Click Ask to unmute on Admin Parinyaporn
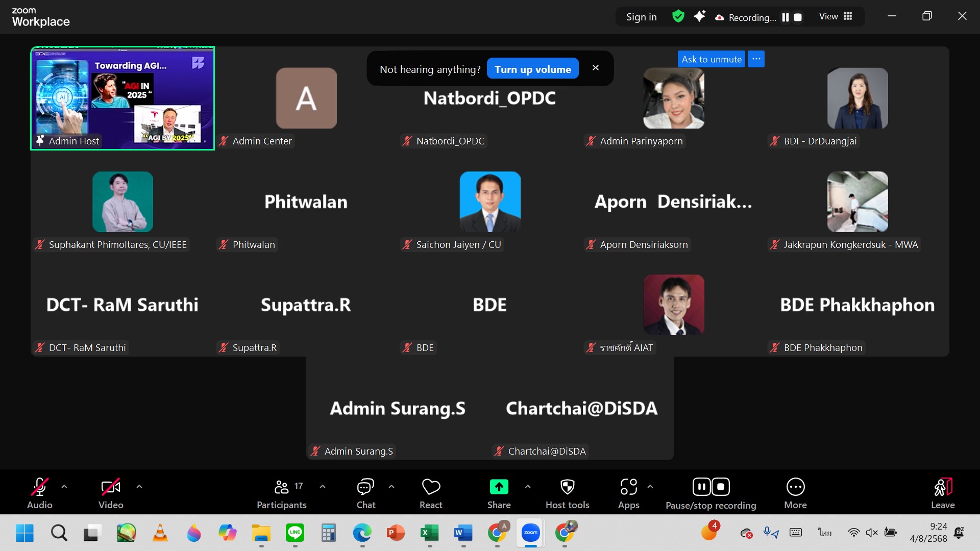 tap(711, 59)
